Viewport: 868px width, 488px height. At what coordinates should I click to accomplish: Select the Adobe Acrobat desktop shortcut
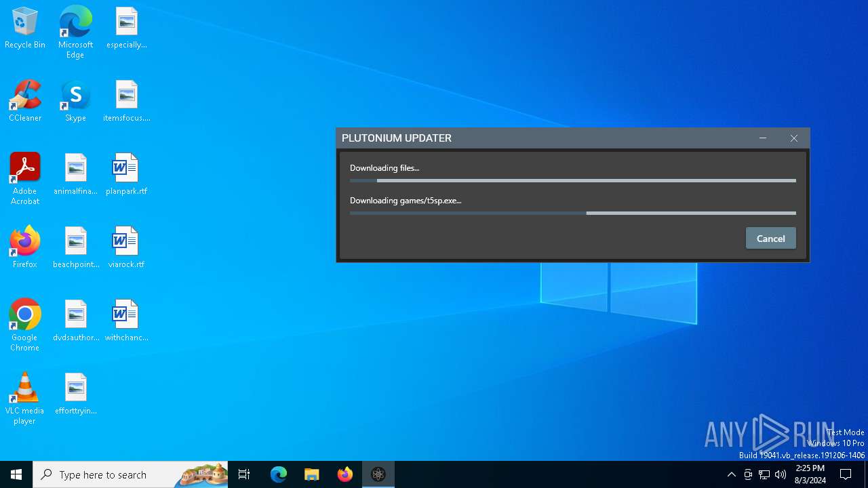pyautogui.click(x=25, y=179)
